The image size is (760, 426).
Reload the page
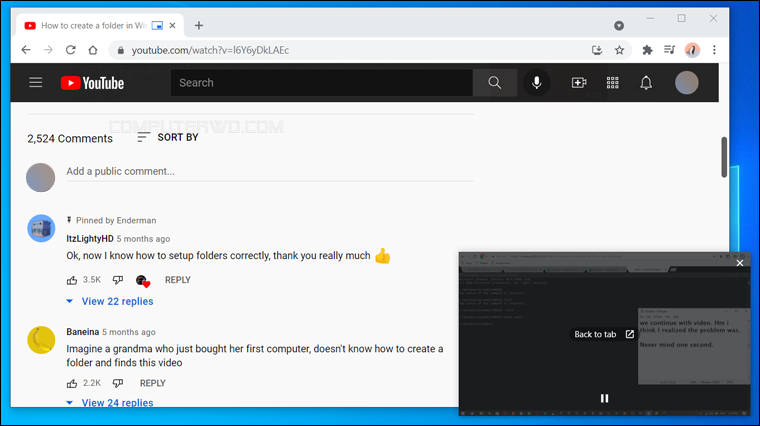[71, 50]
